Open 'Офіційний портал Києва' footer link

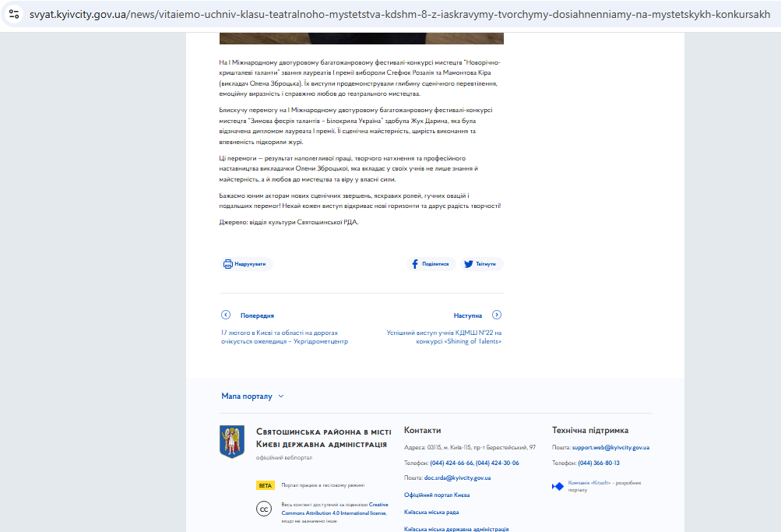click(x=437, y=495)
